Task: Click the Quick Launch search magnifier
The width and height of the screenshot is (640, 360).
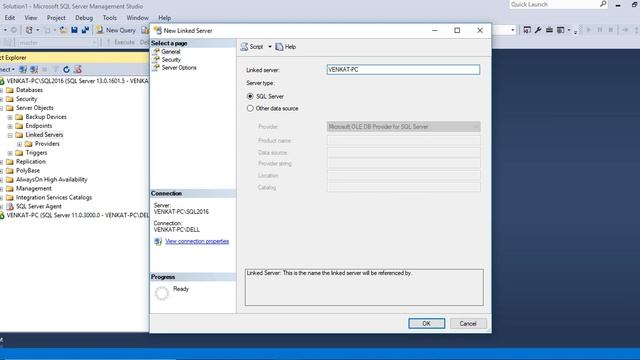Action: [603, 4]
